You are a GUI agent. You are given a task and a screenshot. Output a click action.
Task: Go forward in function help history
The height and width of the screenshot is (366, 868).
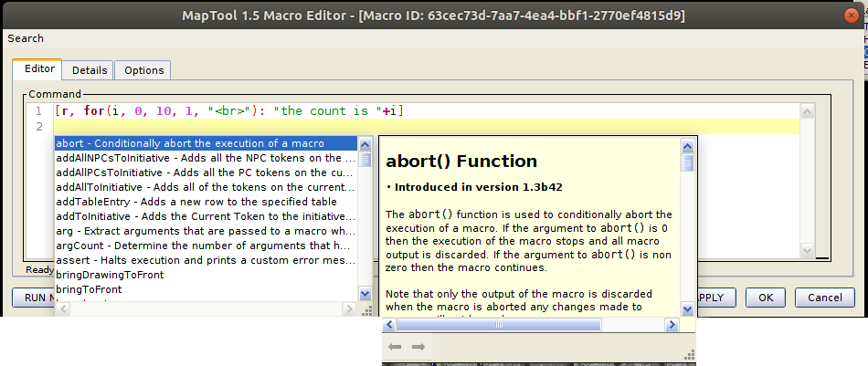[x=418, y=347]
